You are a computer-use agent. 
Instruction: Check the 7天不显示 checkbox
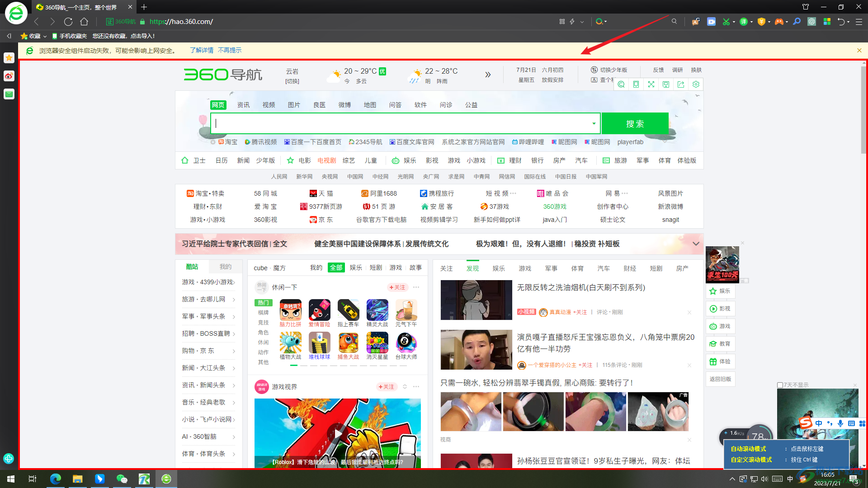point(780,385)
